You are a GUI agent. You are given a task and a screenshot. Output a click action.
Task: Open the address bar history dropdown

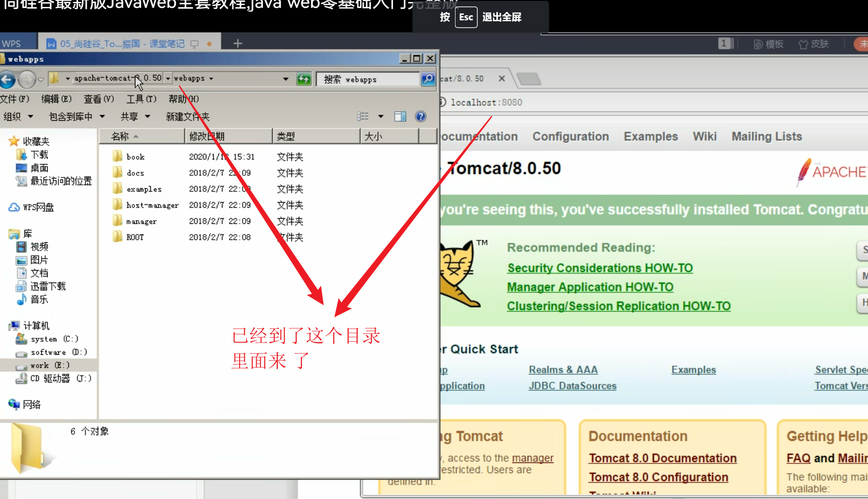(285, 79)
